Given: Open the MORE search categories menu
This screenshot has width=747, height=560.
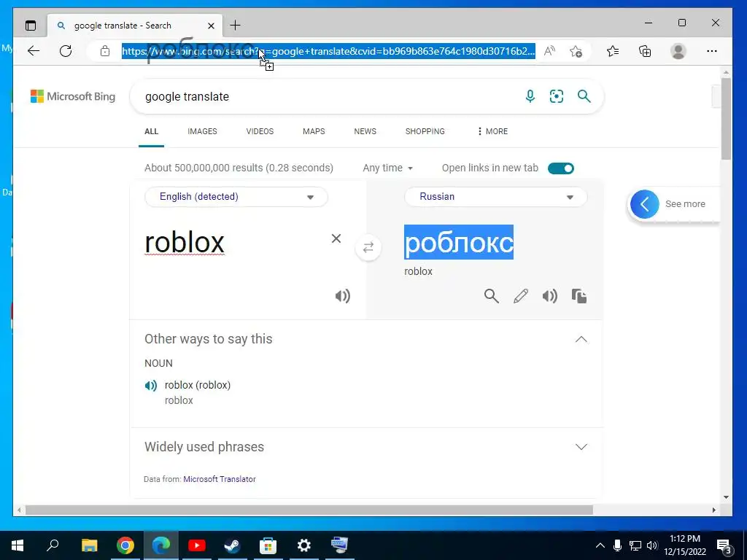Looking at the screenshot, I should pos(492,131).
